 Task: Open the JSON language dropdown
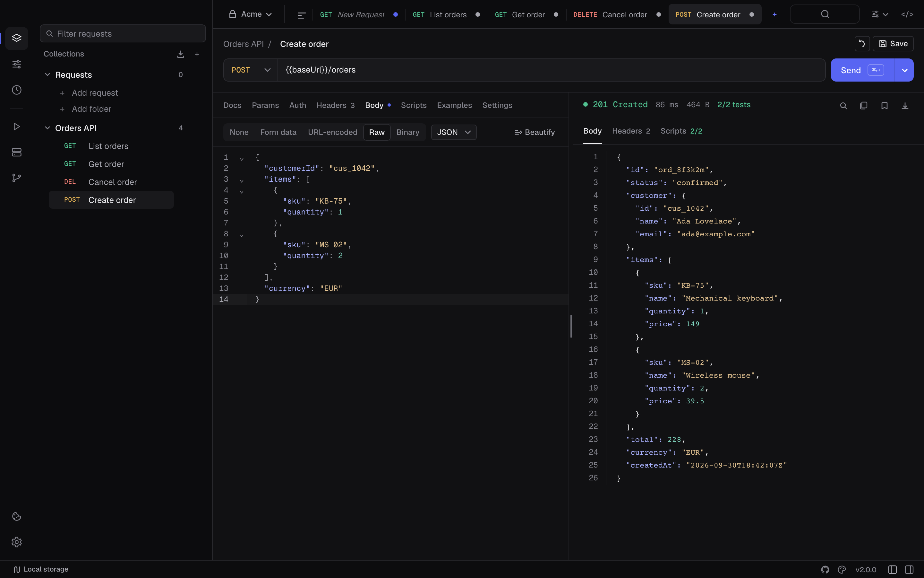[454, 132]
